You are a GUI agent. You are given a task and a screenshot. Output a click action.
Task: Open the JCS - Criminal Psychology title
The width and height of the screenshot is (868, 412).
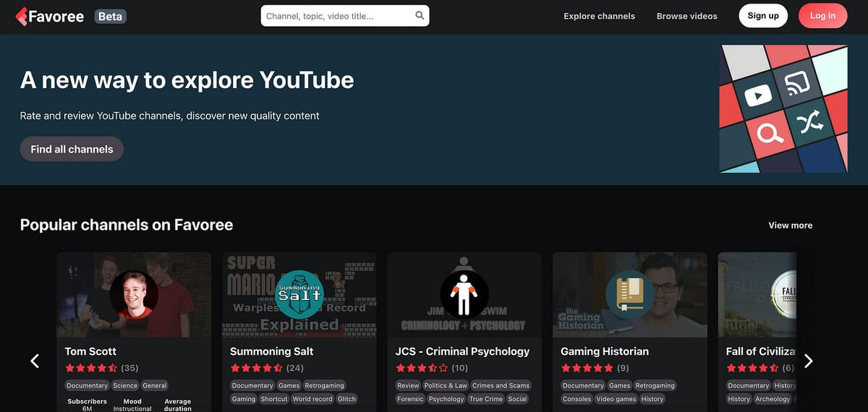(x=462, y=351)
